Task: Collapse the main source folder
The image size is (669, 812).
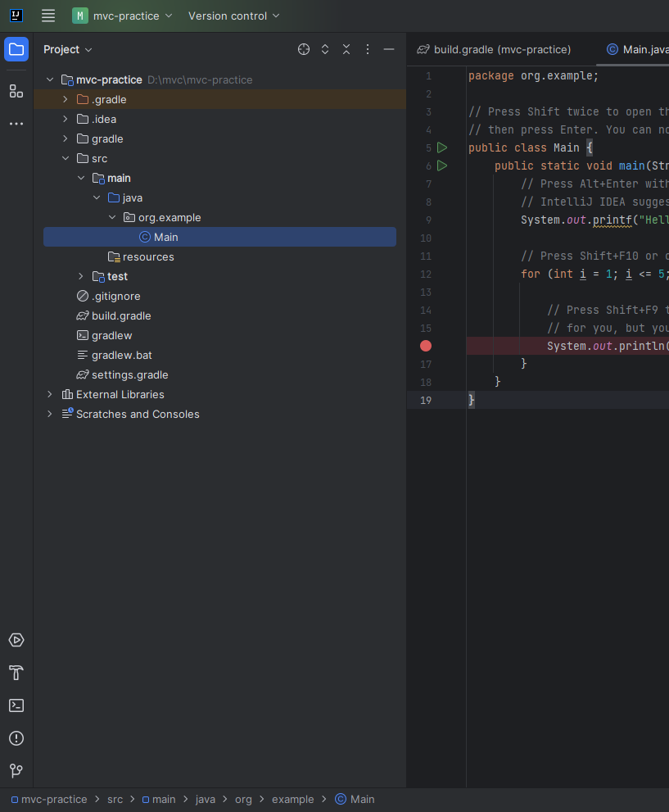Action: click(x=81, y=178)
